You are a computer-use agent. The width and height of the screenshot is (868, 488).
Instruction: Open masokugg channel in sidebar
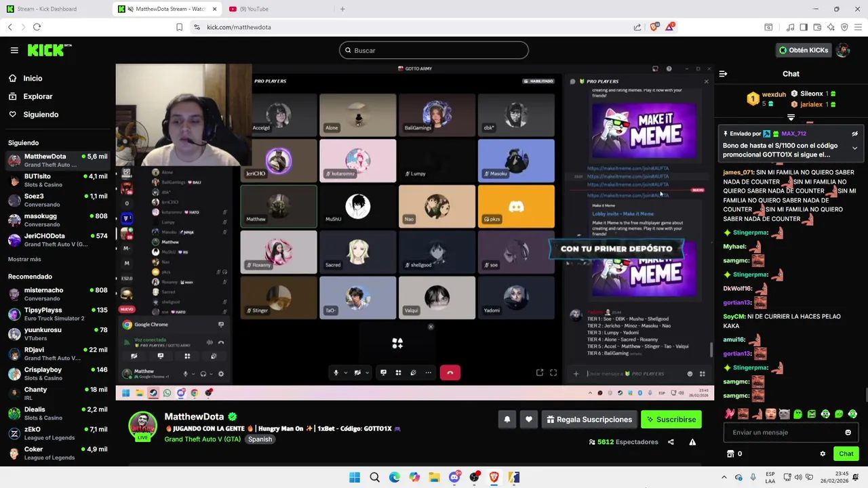(x=58, y=220)
